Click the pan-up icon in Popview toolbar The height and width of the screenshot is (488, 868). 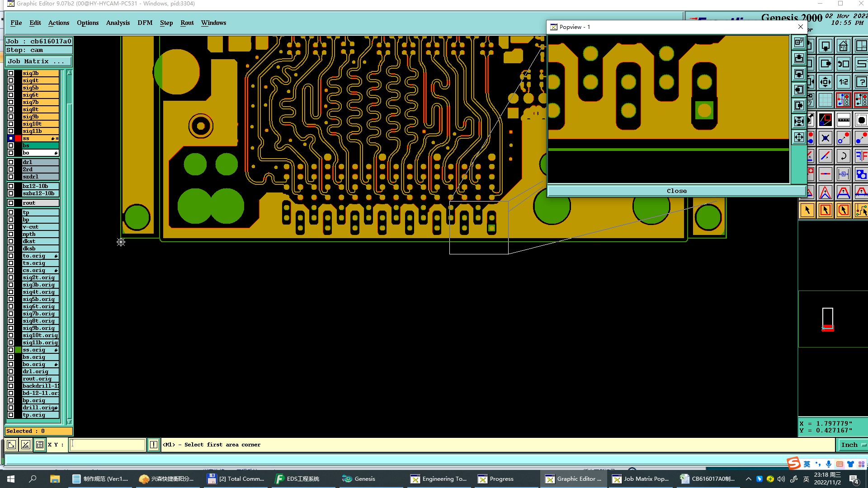click(799, 58)
